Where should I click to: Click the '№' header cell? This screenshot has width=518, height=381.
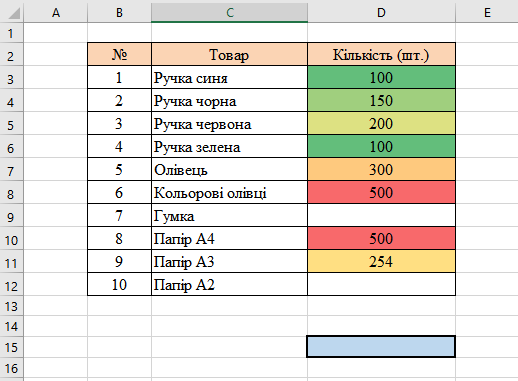[x=119, y=54]
